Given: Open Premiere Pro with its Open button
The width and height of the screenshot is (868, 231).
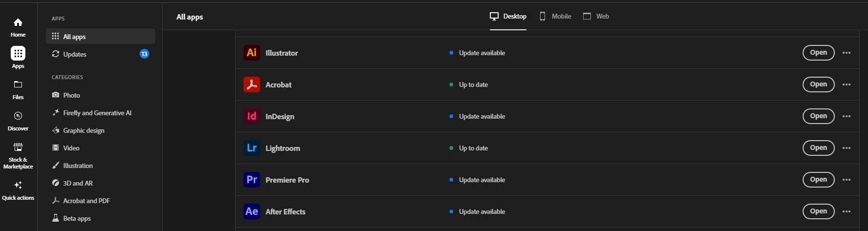Looking at the screenshot, I should pos(819,180).
